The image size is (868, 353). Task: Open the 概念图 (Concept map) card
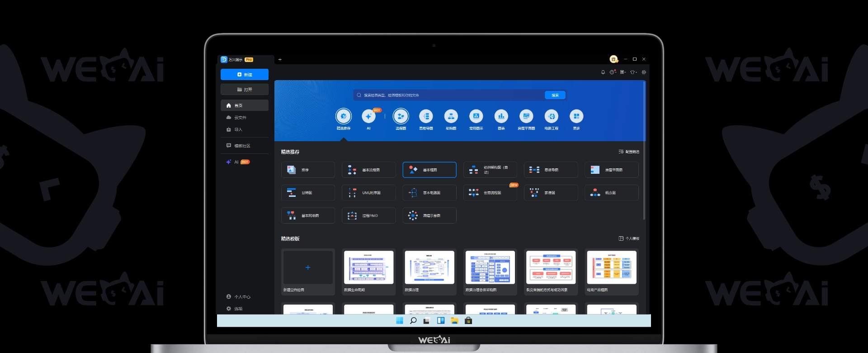pos(612,193)
